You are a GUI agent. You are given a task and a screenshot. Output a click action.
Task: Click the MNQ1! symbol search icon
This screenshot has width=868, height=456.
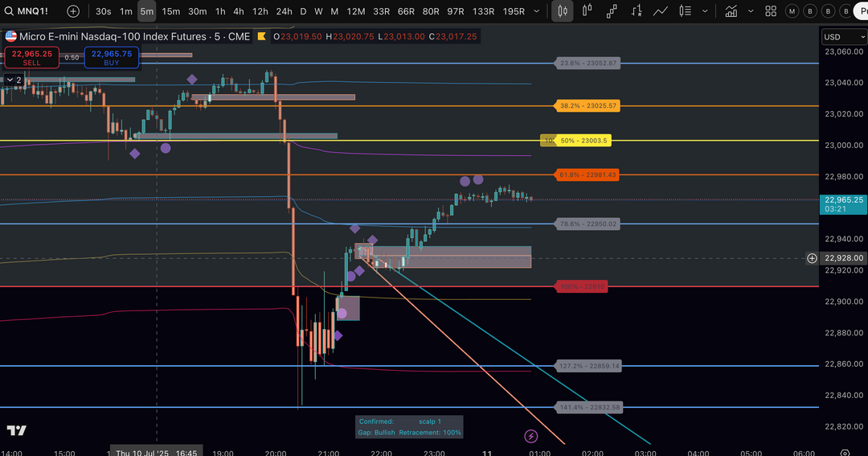(x=8, y=11)
